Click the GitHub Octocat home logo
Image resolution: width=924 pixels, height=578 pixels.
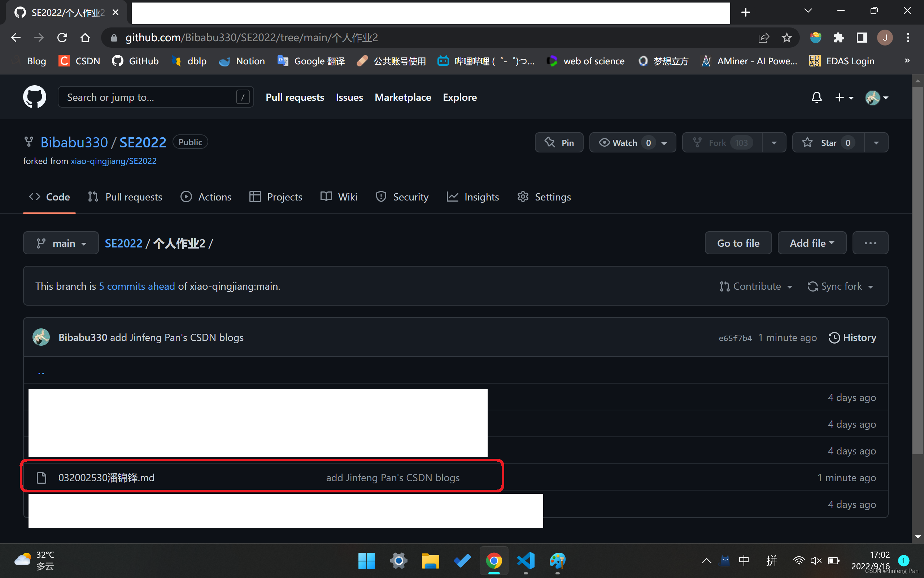34,97
